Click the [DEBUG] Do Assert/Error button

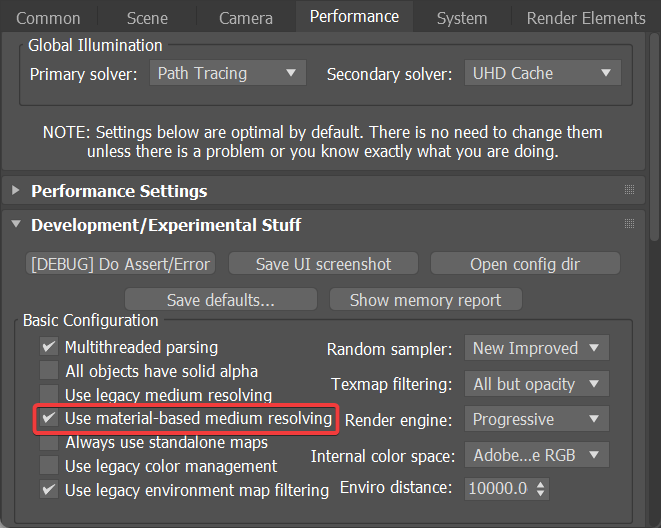coord(120,264)
